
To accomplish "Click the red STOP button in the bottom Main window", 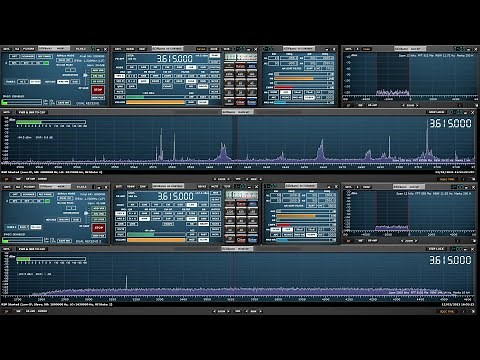I will [99, 228].
